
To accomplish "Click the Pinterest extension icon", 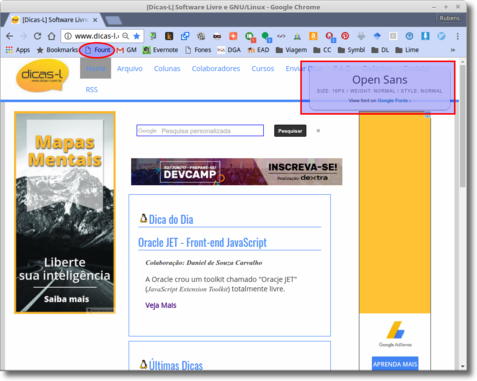I will [x=345, y=36].
